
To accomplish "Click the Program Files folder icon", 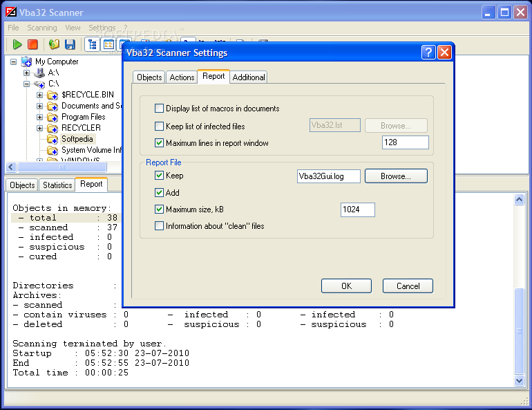I will point(53,118).
